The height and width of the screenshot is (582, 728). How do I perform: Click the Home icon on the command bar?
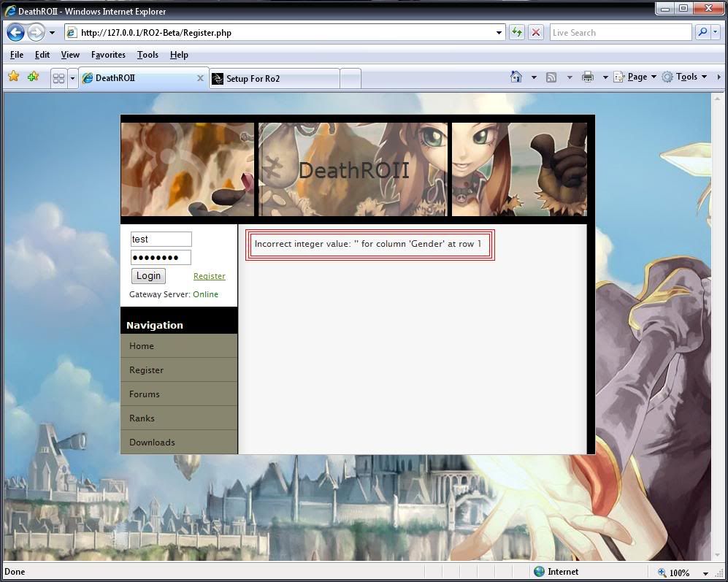[x=516, y=76]
